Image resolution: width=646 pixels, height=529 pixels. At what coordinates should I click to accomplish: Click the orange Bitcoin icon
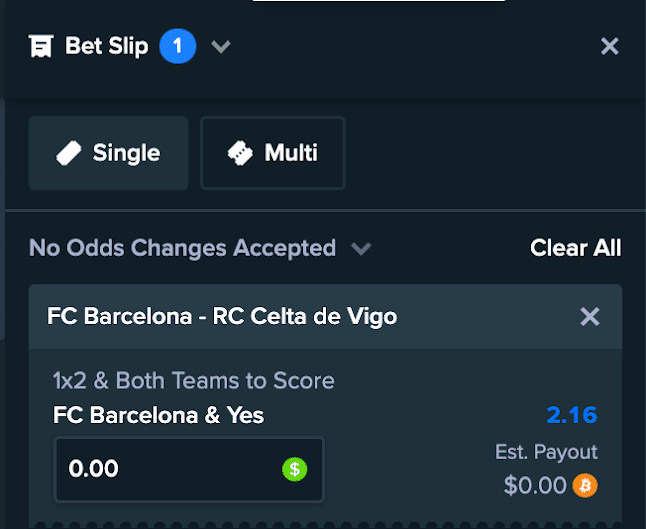tap(585, 485)
